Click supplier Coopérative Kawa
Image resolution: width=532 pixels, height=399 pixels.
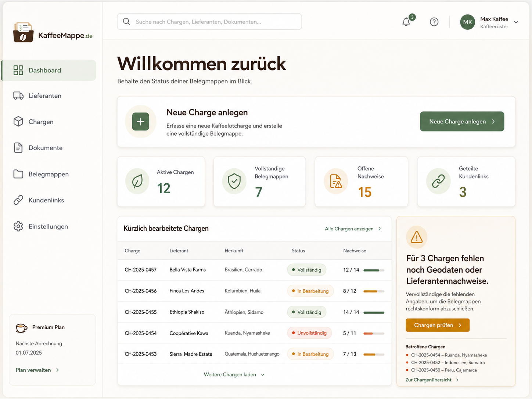[189, 333]
